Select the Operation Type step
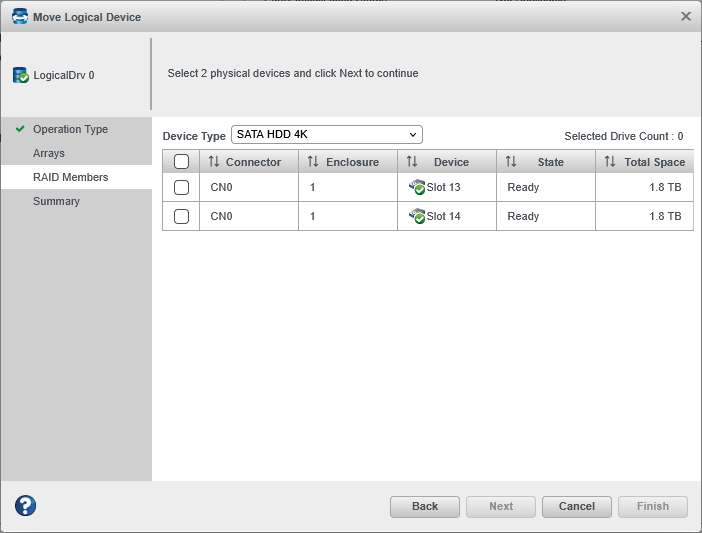The image size is (702, 533). (x=70, y=129)
